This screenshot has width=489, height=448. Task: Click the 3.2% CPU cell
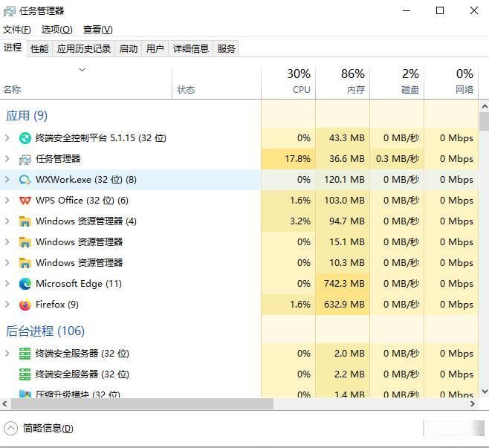point(288,221)
